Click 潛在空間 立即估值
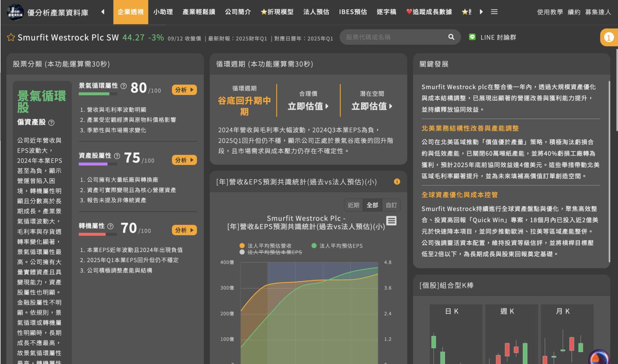Screen dimensions: 618x364 pos(372,106)
